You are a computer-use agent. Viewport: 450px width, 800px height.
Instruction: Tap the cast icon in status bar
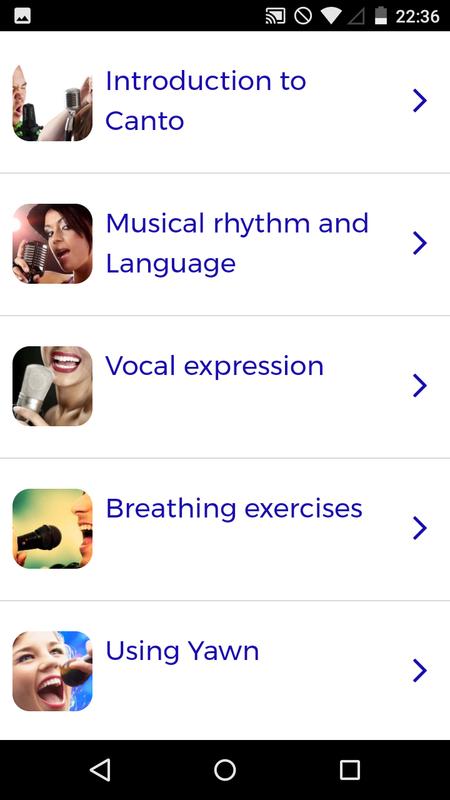tap(276, 16)
